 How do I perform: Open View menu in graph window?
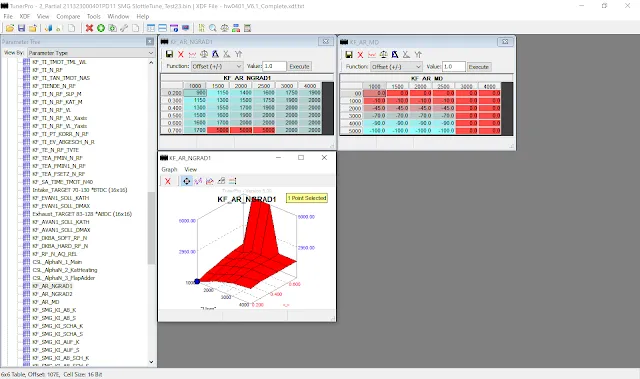tap(191, 169)
